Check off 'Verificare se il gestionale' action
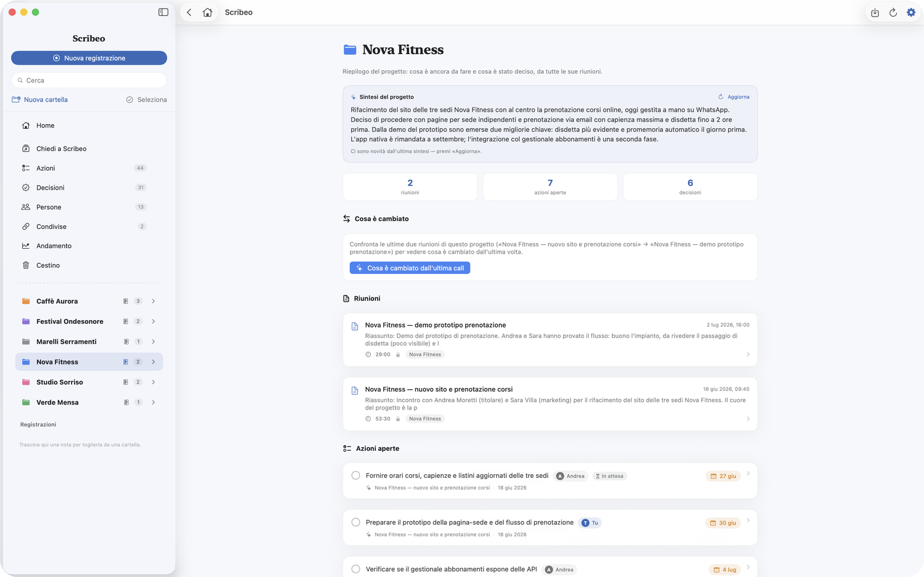 pyautogui.click(x=355, y=569)
